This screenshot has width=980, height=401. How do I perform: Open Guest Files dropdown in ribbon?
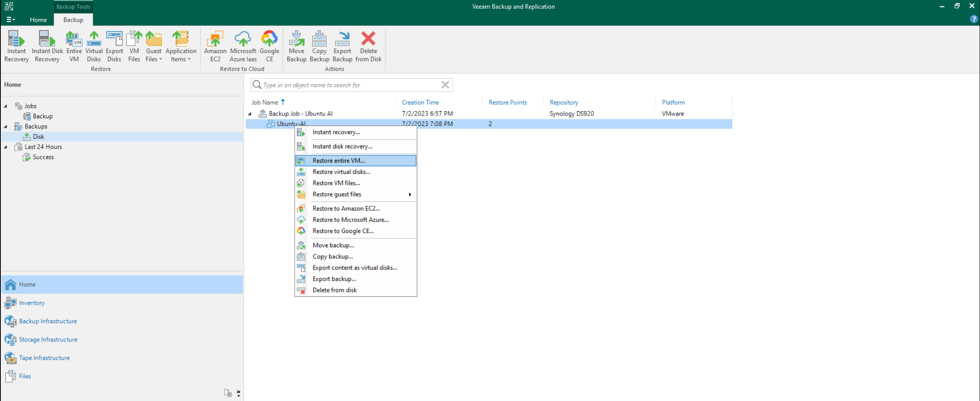[x=153, y=46]
